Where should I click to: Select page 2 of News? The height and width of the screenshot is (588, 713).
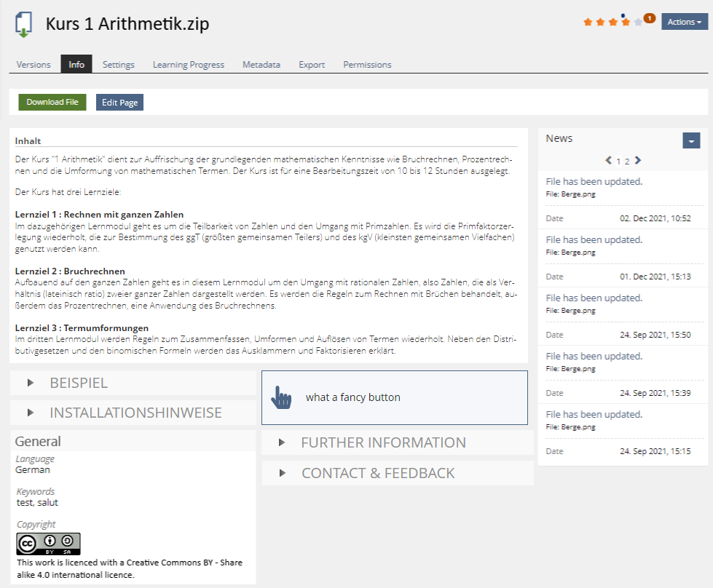pyautogui.click(x=626, y=162)
